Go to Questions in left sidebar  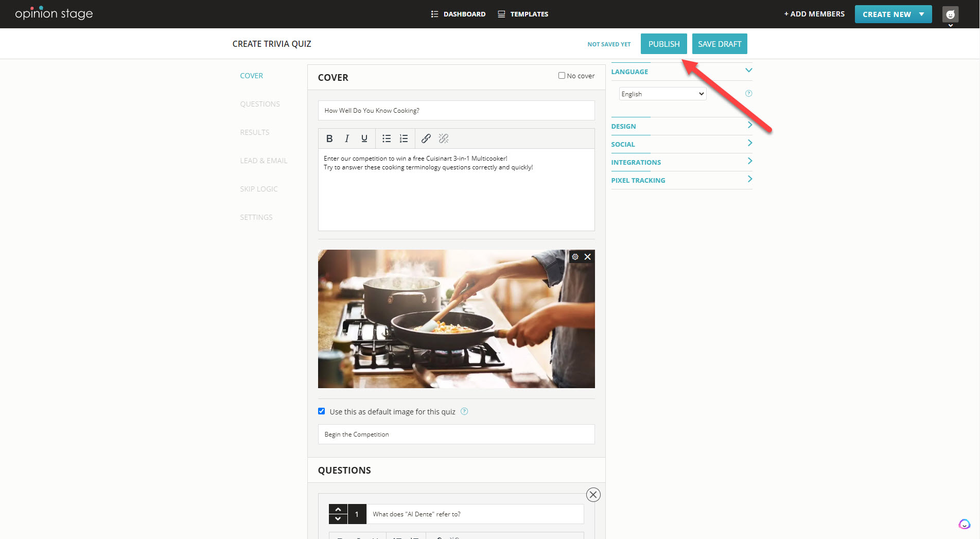260,104
